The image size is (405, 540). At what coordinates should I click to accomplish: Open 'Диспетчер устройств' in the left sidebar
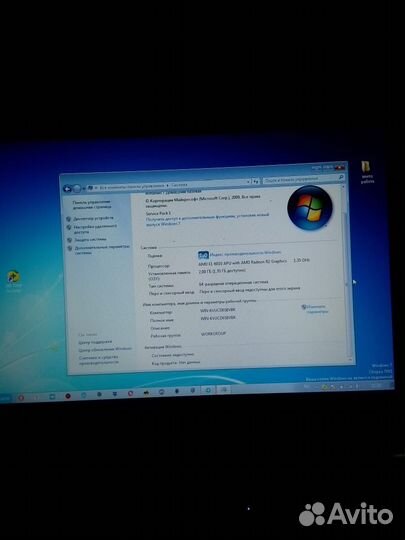[x=93, y=218]
